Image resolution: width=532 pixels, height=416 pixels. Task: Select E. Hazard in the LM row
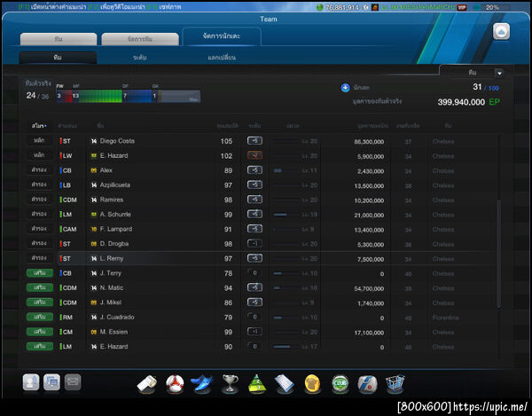click(x=114, y=347)
